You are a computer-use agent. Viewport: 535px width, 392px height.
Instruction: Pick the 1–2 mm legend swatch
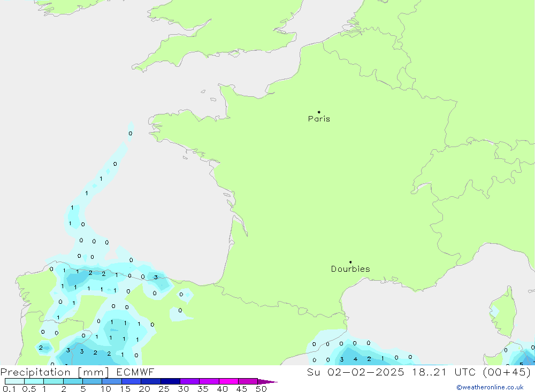53,381
